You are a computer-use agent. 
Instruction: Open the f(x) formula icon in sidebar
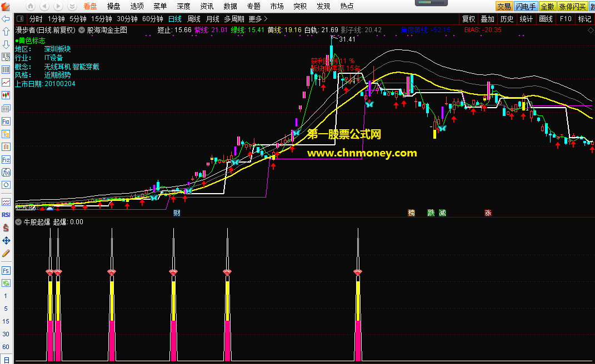coord(6,172)
